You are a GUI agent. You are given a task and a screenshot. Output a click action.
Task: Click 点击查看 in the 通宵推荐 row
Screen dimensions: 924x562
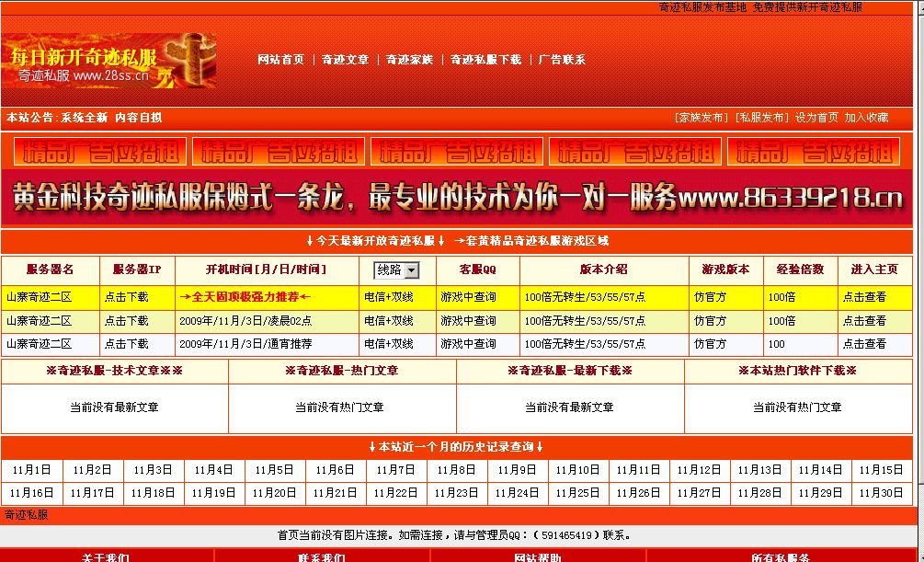[864, 344]
